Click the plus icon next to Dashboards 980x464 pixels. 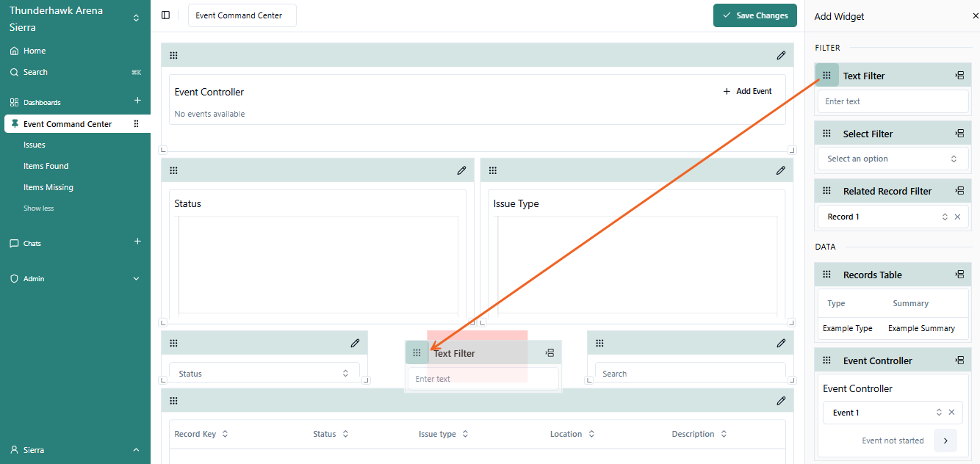137,101
